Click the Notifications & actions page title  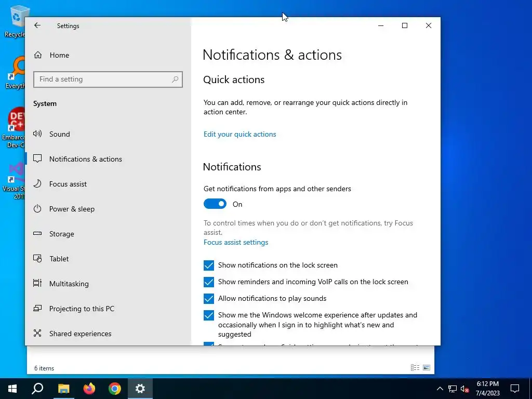tap(272, 55)
